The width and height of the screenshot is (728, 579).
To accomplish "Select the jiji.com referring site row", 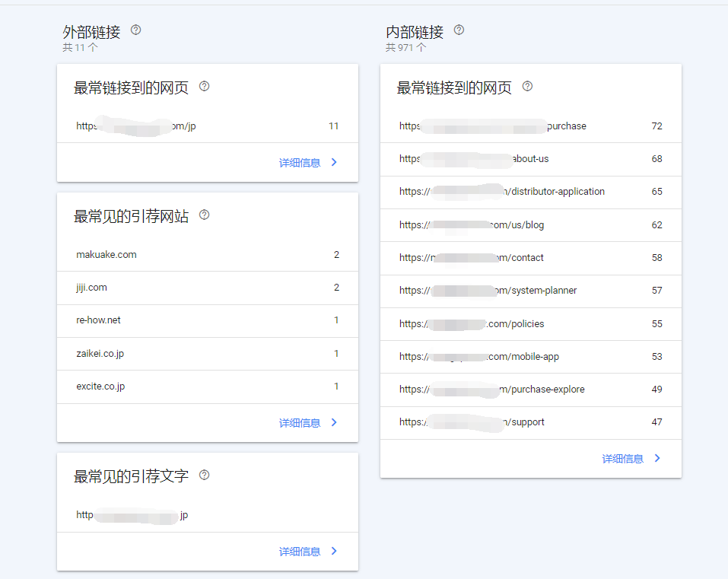I will (205, 288).
